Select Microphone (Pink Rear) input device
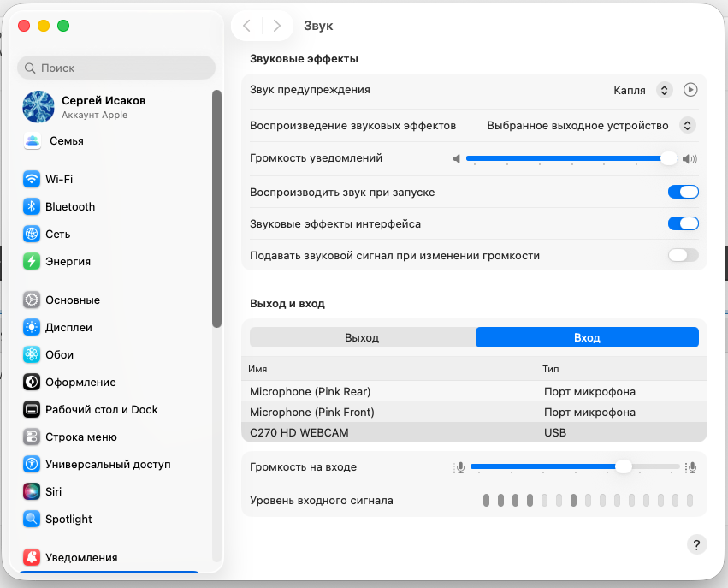This screenshot has width=728, height=588. (474, 391)
